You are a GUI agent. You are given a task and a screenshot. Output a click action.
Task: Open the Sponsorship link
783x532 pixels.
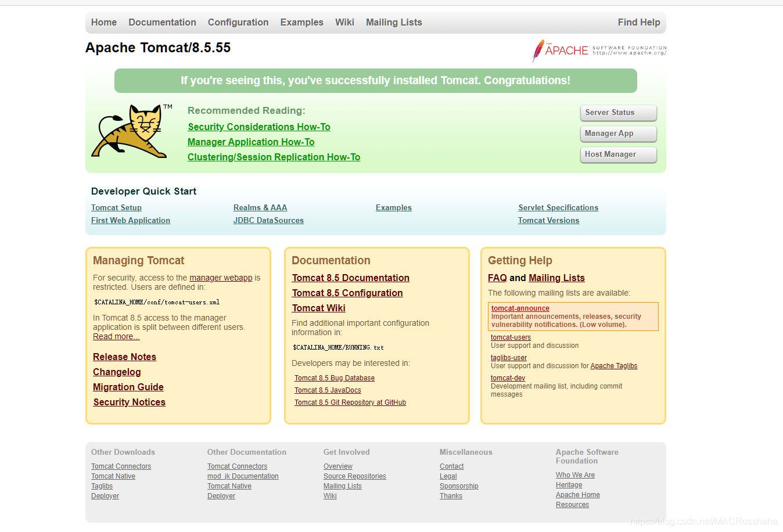[459, 486]
